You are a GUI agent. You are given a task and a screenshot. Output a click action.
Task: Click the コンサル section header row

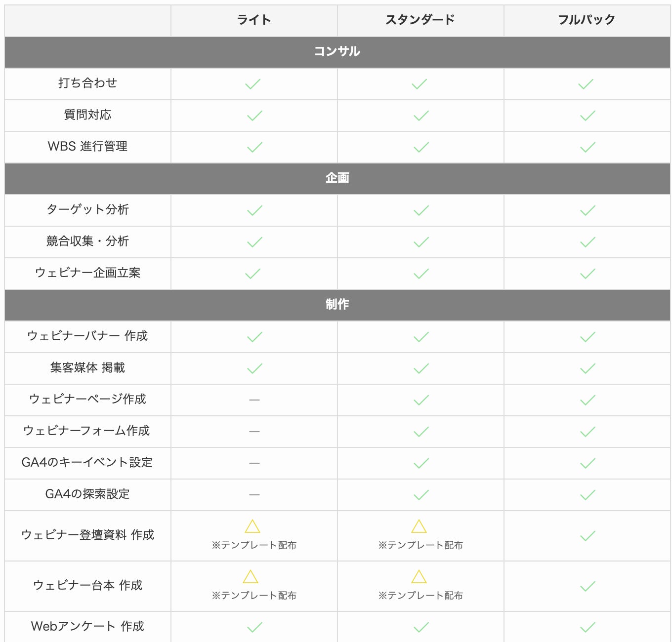pos(337,51)
